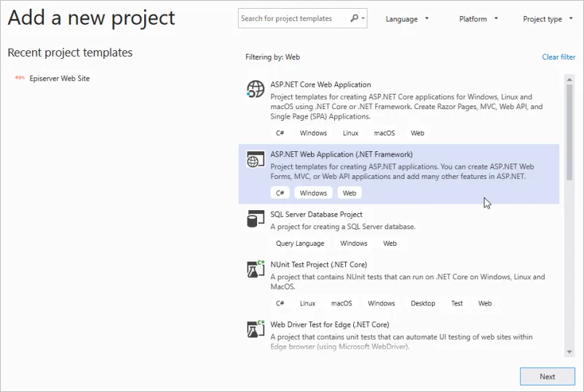
Task: Click the Web tag under ASP.NET Core Web Application
Action: [417, 133]
